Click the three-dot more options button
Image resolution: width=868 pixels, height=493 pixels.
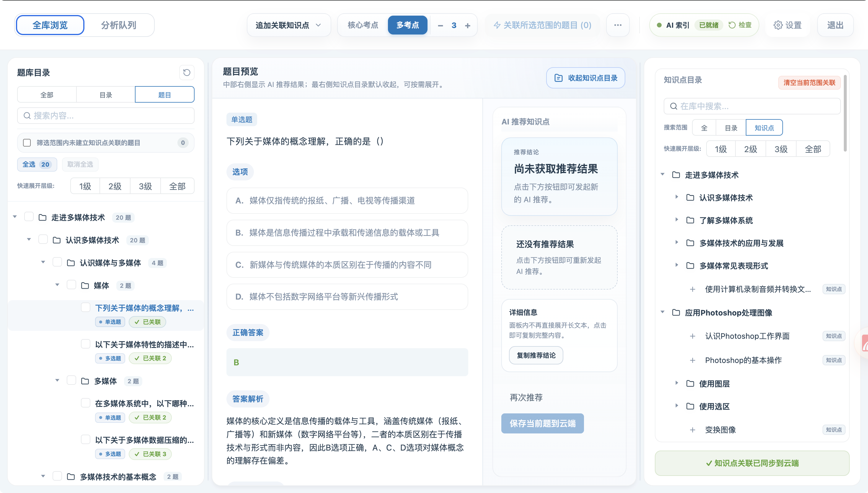(x=618, y=25)
